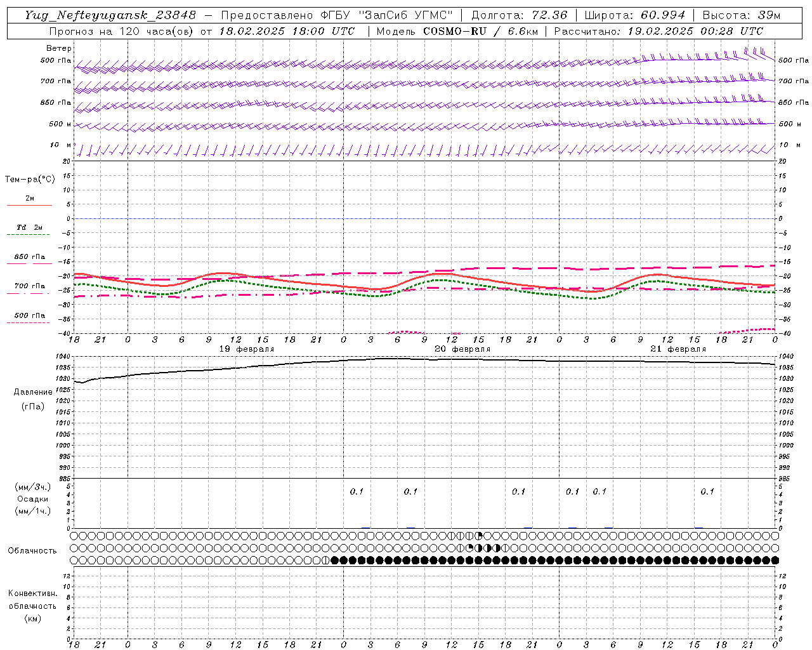Click the Долгота: 72.36 value
Image resolution: width=812 pixels, height=650 pixels.
520,15
